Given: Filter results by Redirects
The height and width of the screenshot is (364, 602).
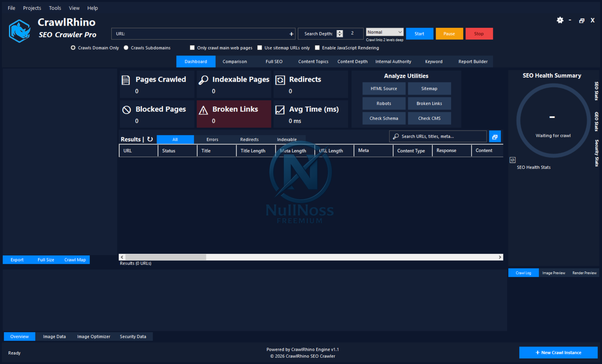Looking at the screenshot, I should (x=249, y=140).
